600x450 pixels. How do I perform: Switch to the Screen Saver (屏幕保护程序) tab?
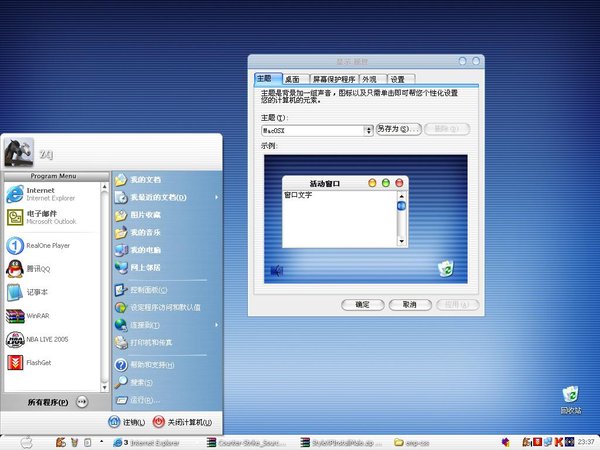[x=334, y=79]
